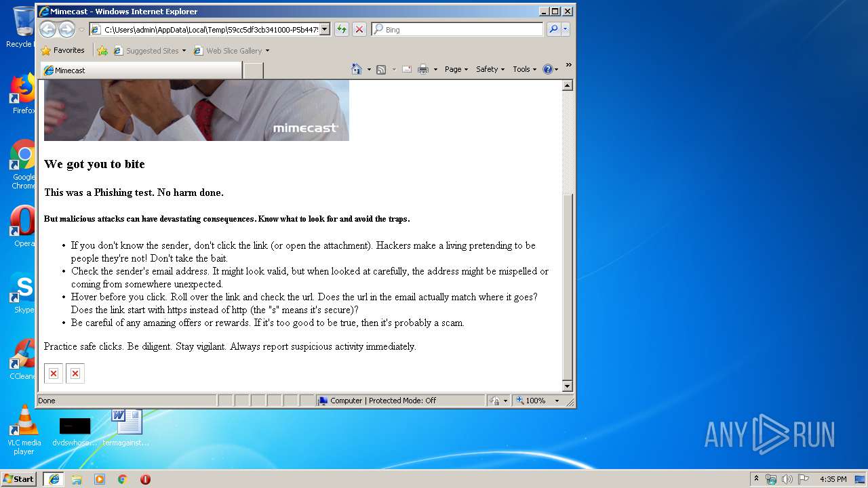Click Add to Favorites Bar icon

point(102,50)
